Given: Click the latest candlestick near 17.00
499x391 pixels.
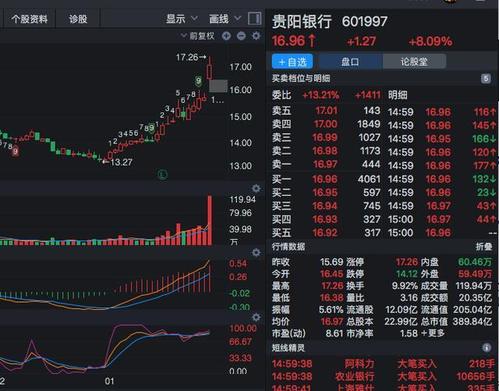Looking at the screenshot, I should point(210,71).
